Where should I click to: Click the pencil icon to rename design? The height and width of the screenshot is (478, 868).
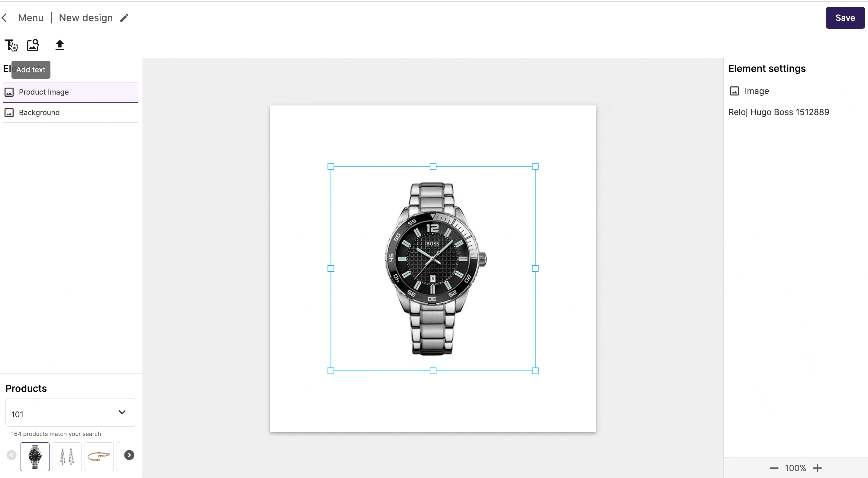click(124, 18)
